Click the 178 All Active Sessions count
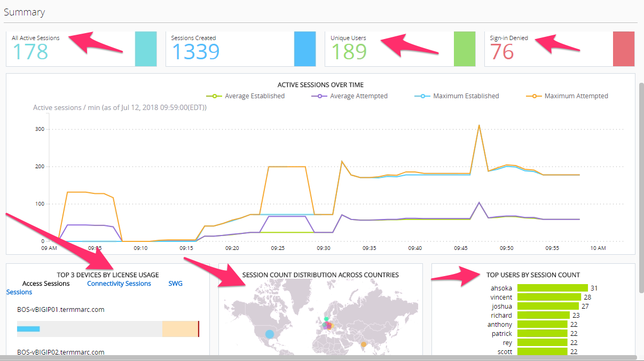 (30, 52)
